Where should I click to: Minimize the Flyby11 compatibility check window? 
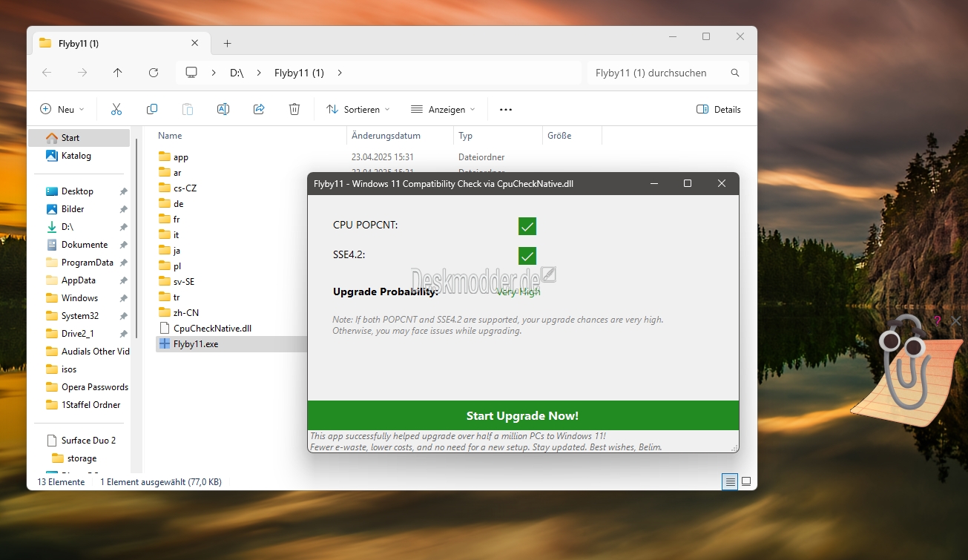pos(653,183)
